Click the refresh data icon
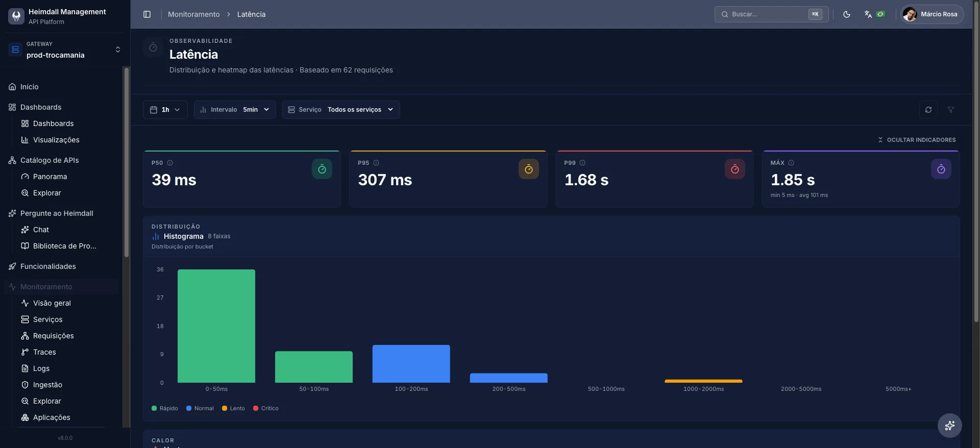 928,110
